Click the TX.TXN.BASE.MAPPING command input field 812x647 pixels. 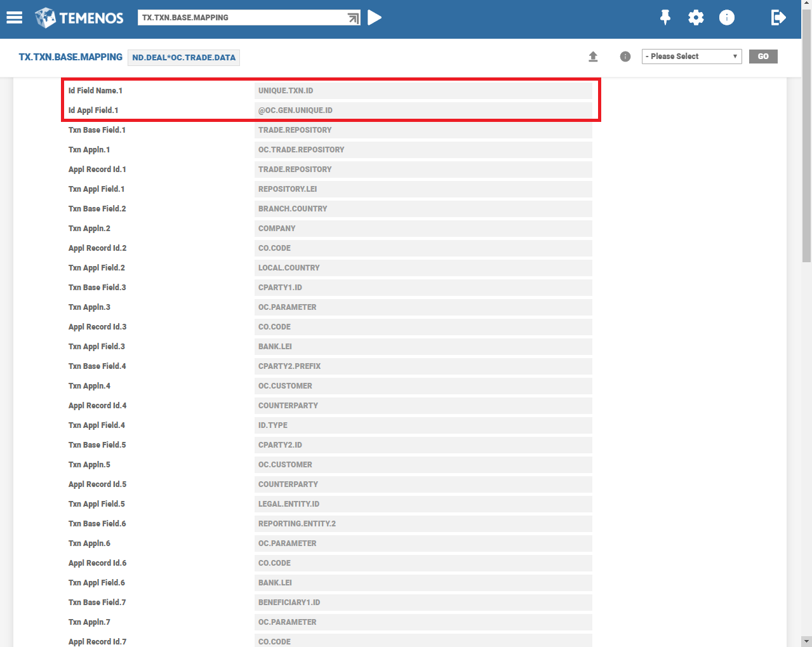tap(241, 18)
